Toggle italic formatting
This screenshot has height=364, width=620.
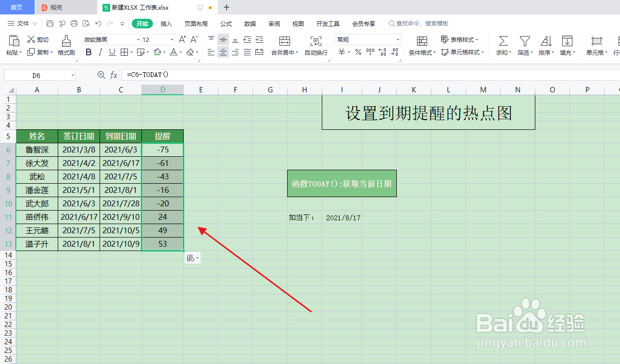point(100,52)
